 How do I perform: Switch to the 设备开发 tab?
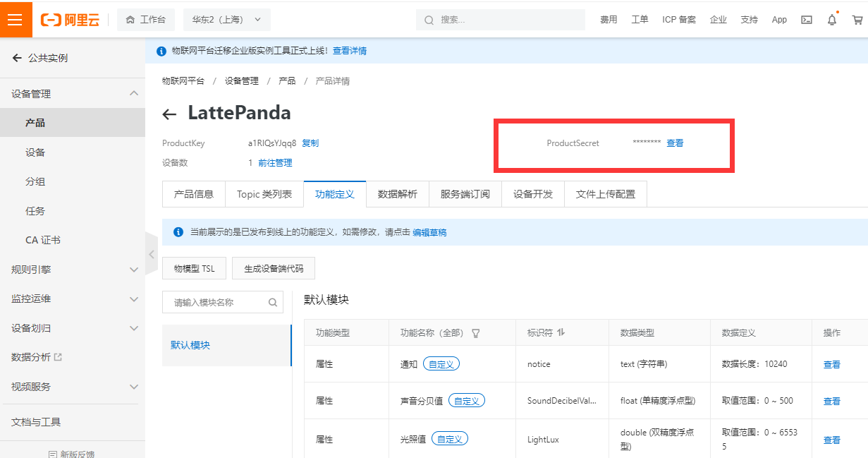pos(533,194)
